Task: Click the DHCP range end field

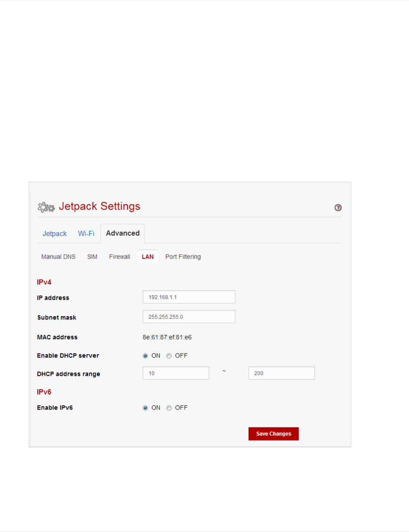Action: (282, 373)
